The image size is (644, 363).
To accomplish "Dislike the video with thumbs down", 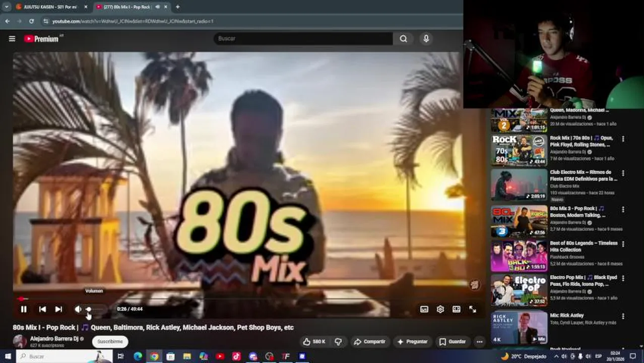I will pyautogui.click(x=338, y=342).
